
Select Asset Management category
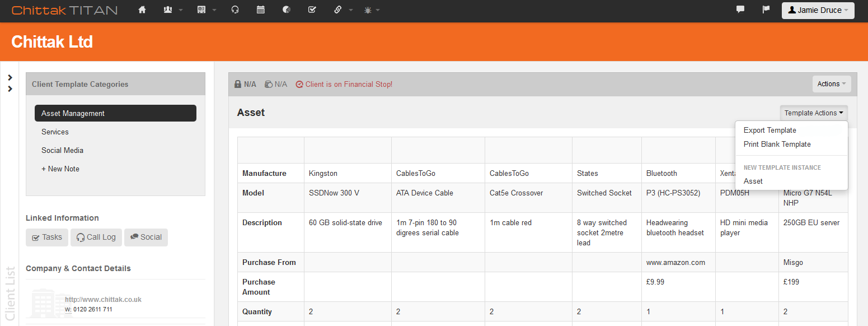pyautogui.click(x=115, y=113)
